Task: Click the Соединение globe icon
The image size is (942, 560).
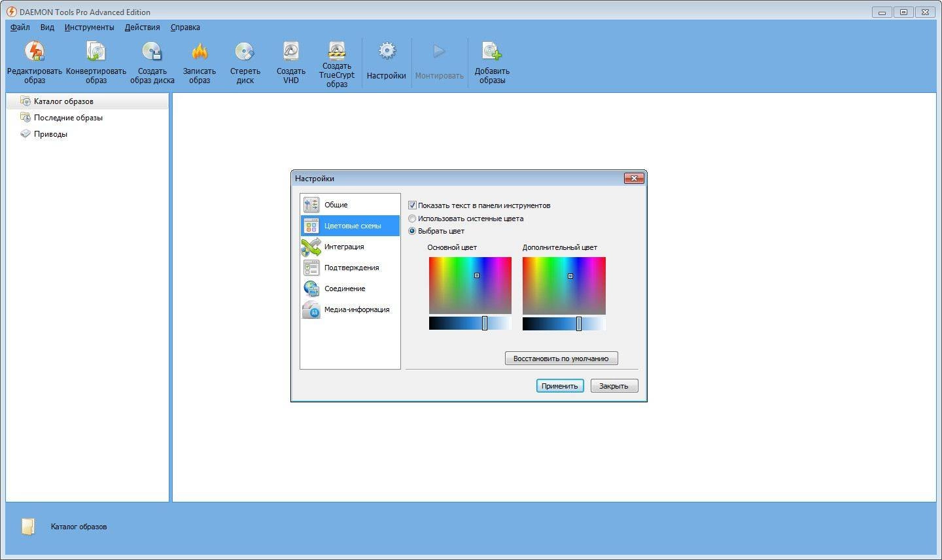Action: pos(311,289)
